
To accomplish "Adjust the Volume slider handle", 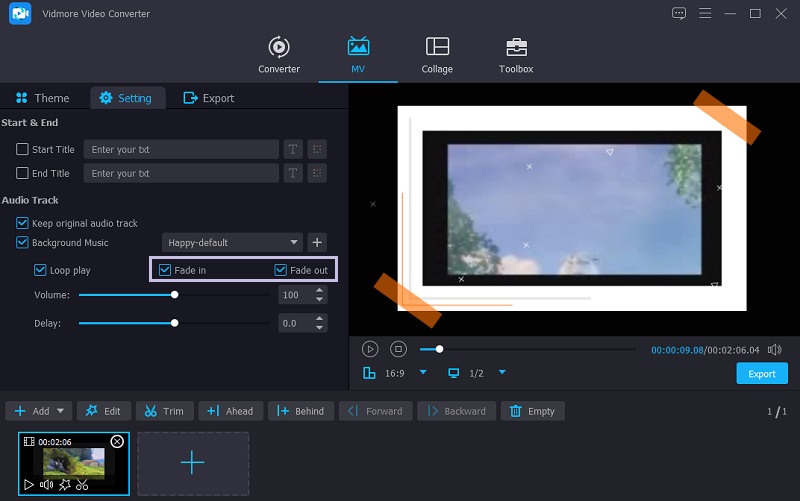I will coord(175,295).
